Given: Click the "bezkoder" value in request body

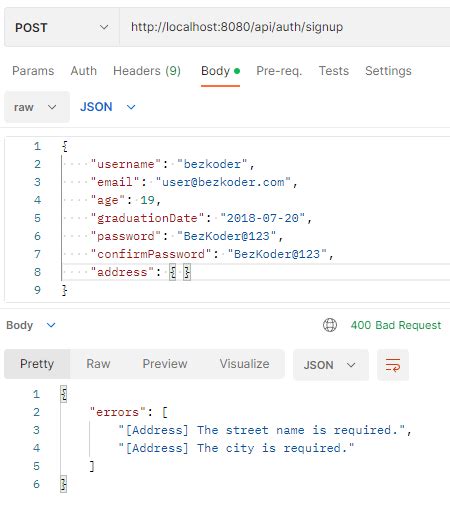Looking at the screenshot, I should click(x=212, y=164).
